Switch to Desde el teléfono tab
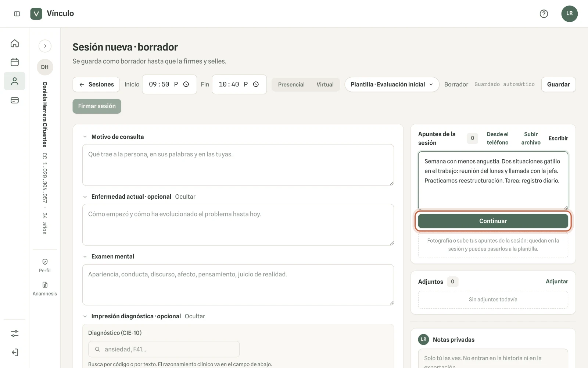The width and height of the screenshot is (588, 368). (x=498, y=138)
